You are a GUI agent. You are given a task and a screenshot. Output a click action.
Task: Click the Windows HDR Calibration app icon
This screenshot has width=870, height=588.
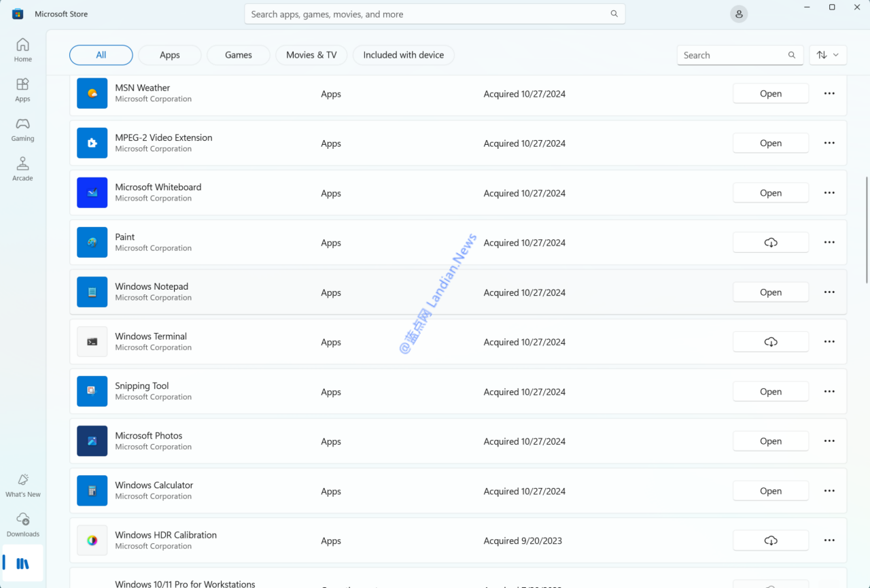pyautogui.click(x=92, y=540)
